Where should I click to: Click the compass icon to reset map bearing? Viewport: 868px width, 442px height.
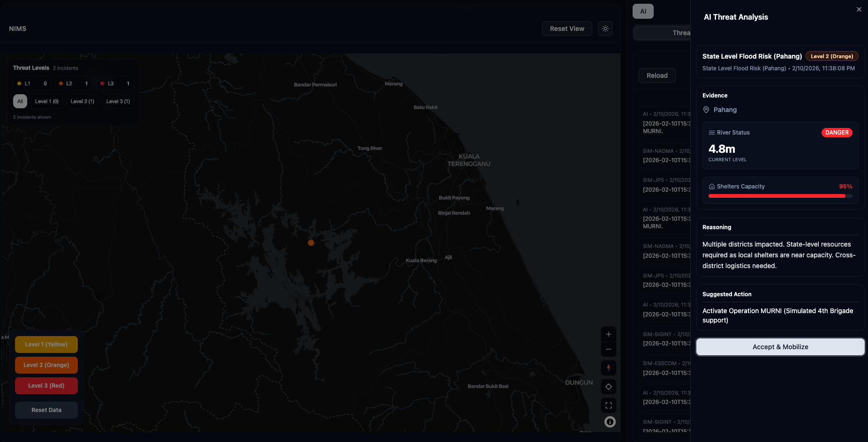coord(608,368)
